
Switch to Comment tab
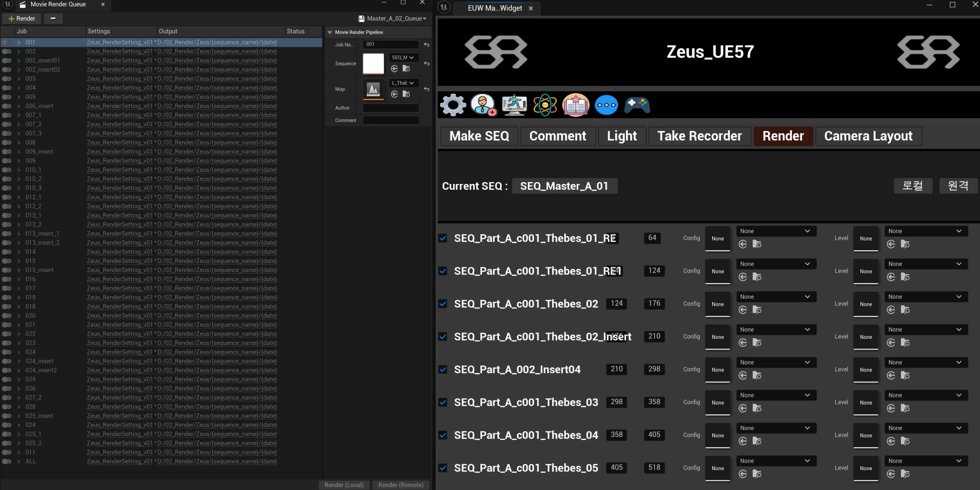(558, 136)
